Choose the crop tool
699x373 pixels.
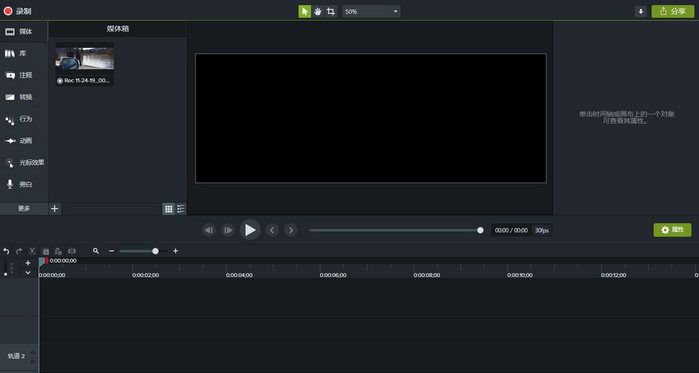pyautogui.click(x=331, y=12)
